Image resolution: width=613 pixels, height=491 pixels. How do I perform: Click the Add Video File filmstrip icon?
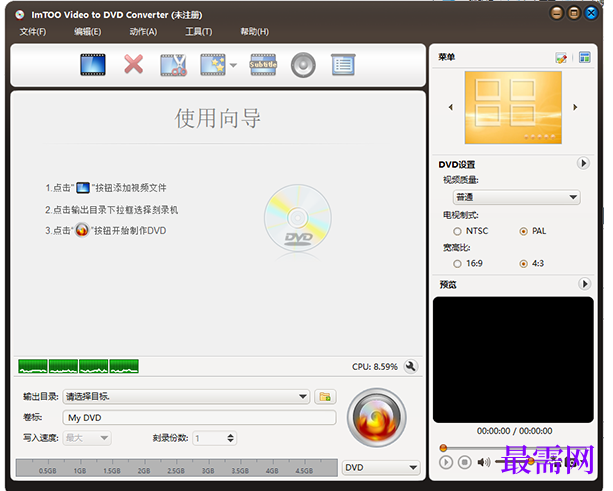93,65
